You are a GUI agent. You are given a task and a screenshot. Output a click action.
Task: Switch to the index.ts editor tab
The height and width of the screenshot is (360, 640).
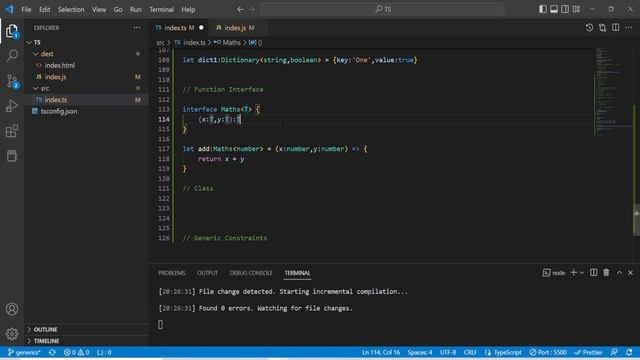[179, 28]
